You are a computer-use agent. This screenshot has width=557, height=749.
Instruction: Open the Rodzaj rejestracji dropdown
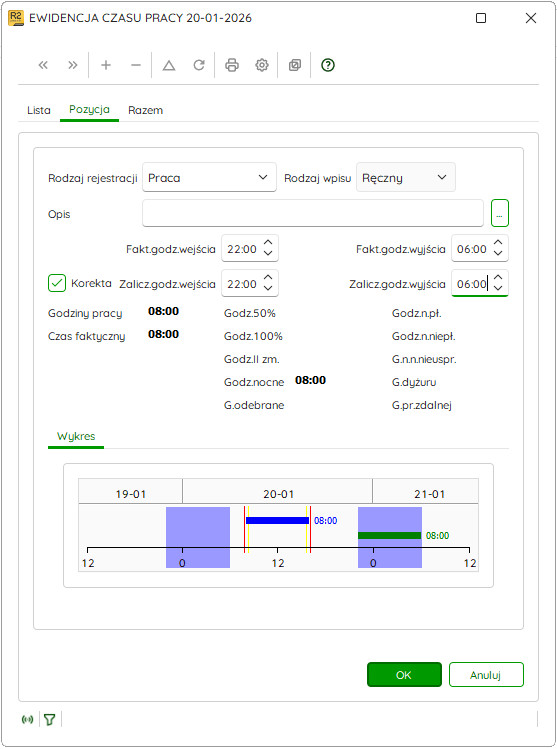pos(209,178)
